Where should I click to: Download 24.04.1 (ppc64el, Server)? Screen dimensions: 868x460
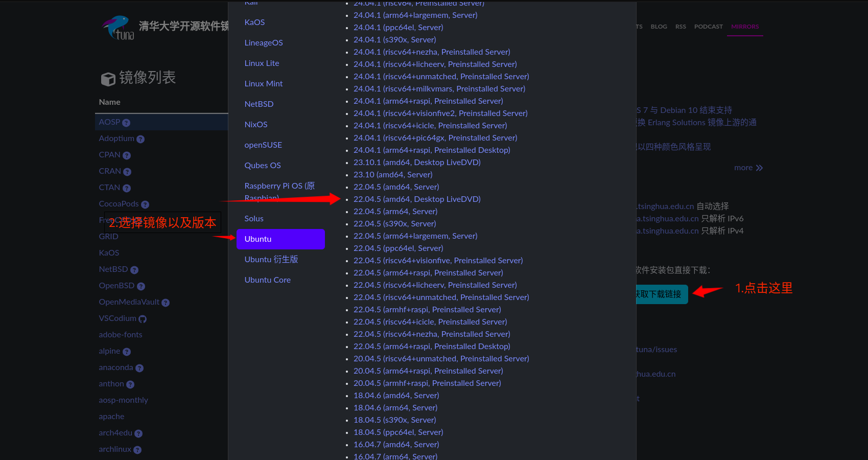398,28
